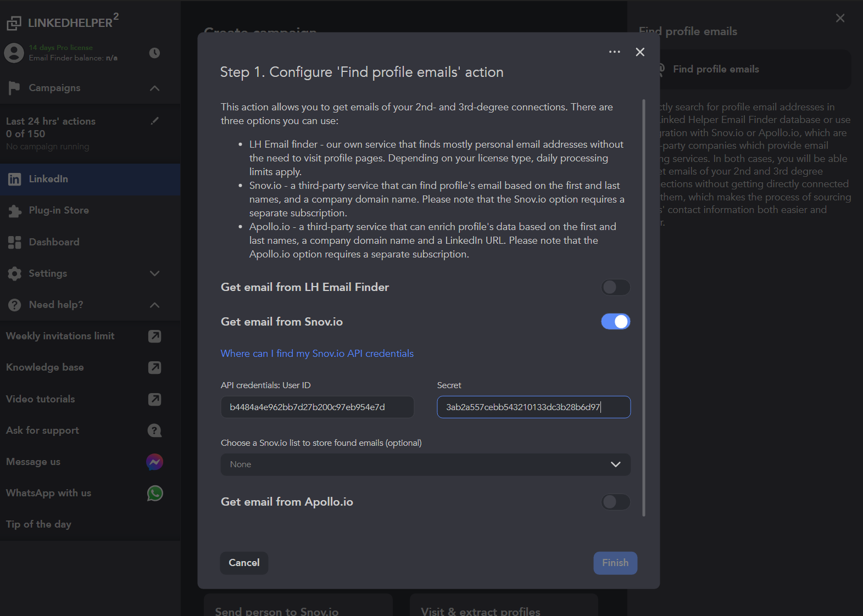
Task: Click the WhatsApp icon in sidebar
Action: pos(155,493)
